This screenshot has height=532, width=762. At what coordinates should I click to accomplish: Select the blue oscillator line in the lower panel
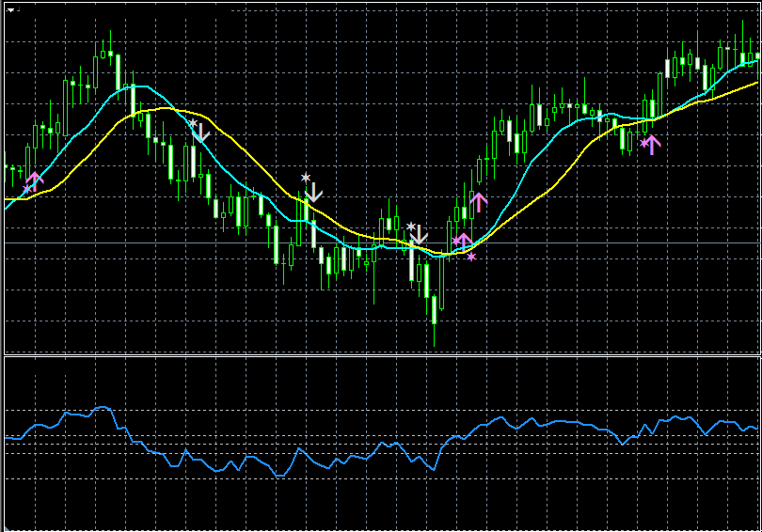point(381,442)
